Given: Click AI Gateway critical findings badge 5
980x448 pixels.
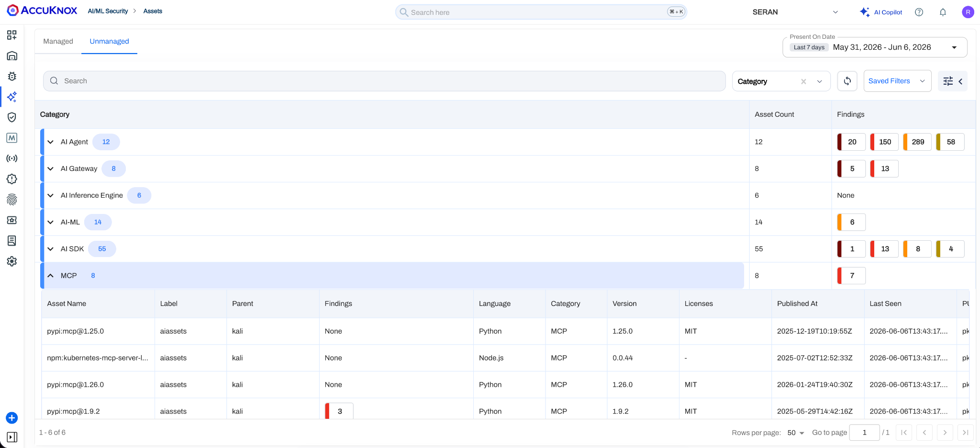Looking at the screenshot, I should [x=851, y=168].
